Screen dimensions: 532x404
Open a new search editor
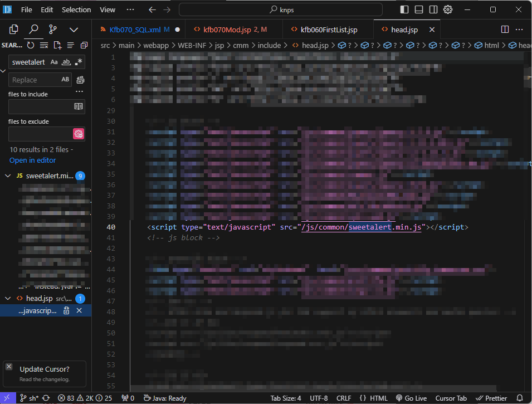[x=57, y=45]
